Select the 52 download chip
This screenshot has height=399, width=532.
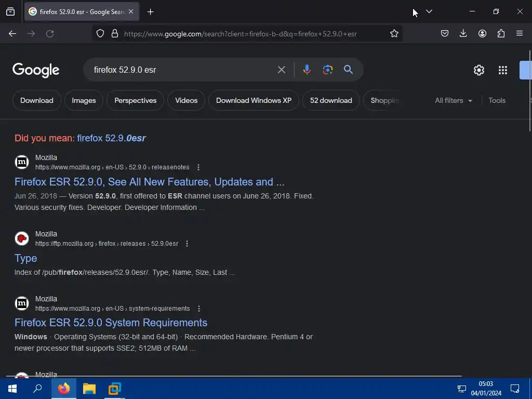coord(331,100)
